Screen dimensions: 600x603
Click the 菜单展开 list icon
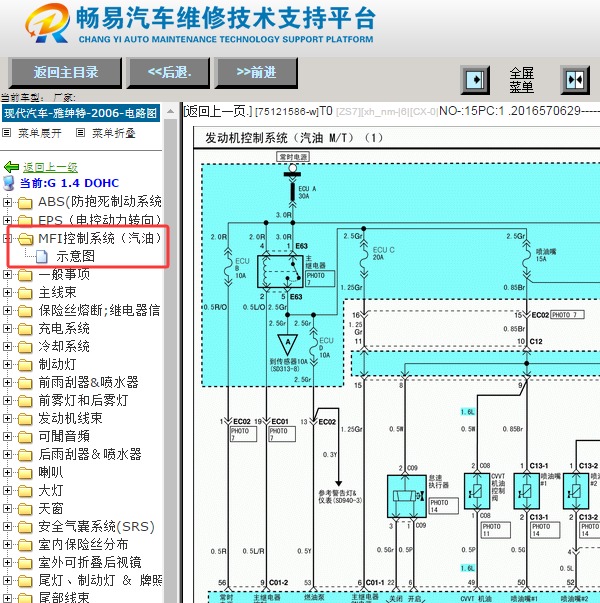click(x=6, y=133)
